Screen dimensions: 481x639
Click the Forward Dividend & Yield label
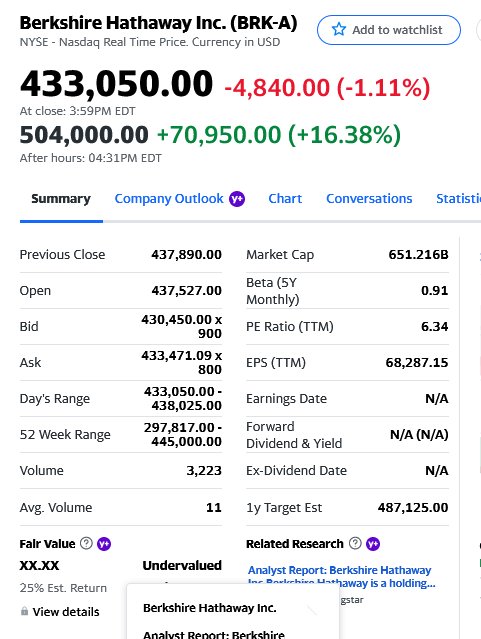click(x=294, y=435)
